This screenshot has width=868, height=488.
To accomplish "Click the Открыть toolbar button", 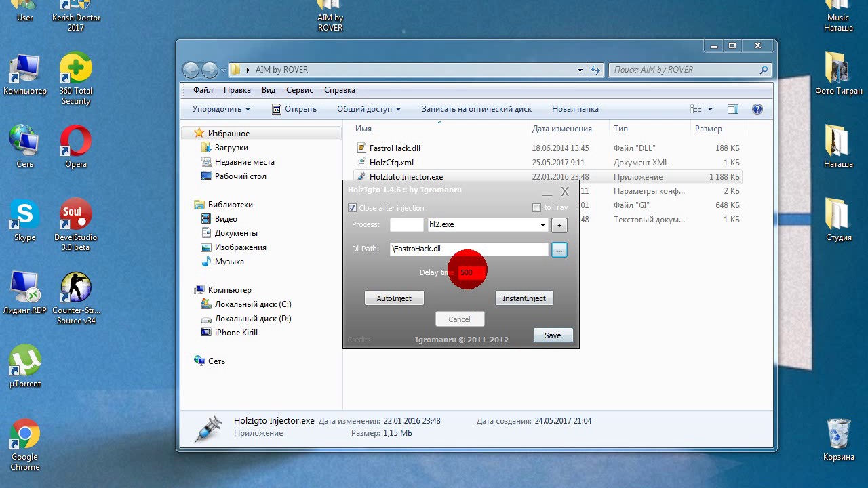I will click(294, 109).
